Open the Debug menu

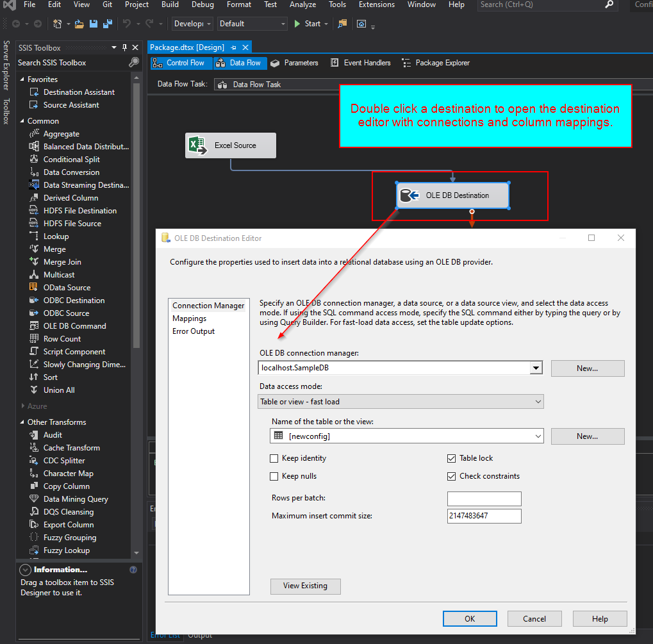click(x=203, y=4)
